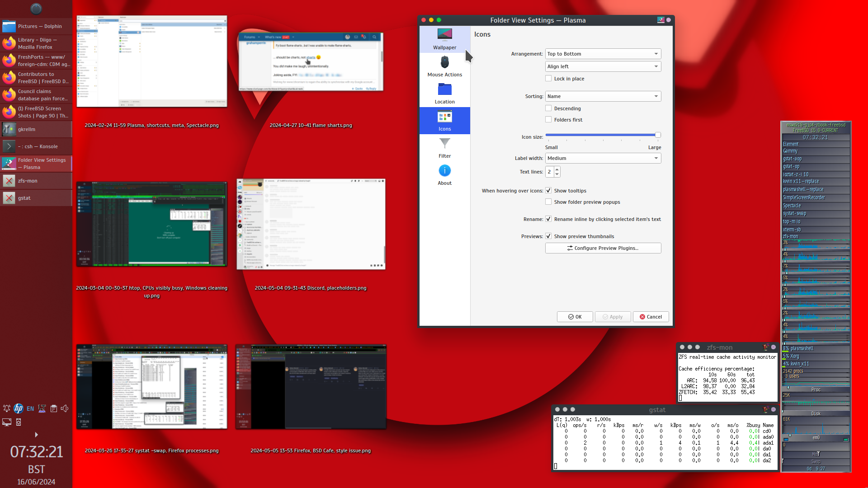Open the clipboard tray icon
Image resolution: width=868 pixels, height=488 pixels.
[54, 408]
